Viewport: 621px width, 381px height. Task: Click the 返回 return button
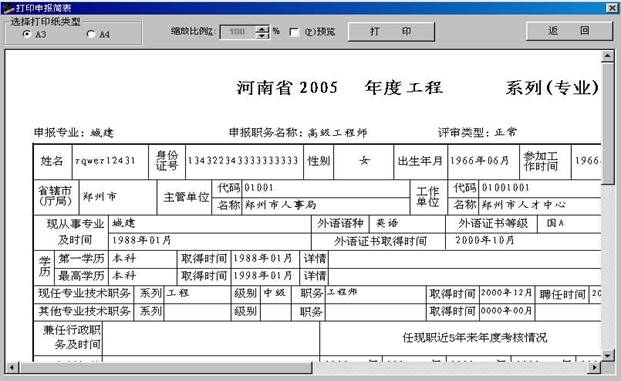[x=569, y=31]
